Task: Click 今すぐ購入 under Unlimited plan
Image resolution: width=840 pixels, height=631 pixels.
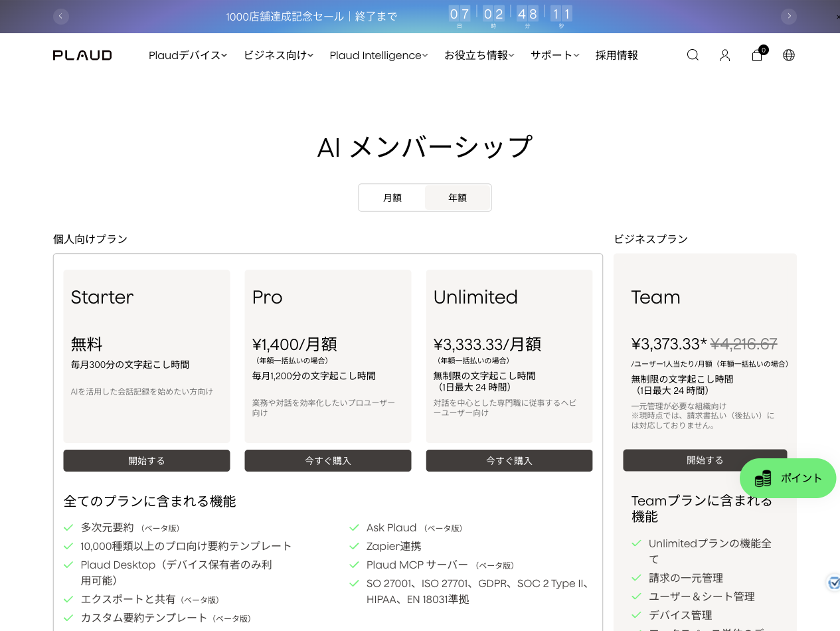Action: [509, 461]
